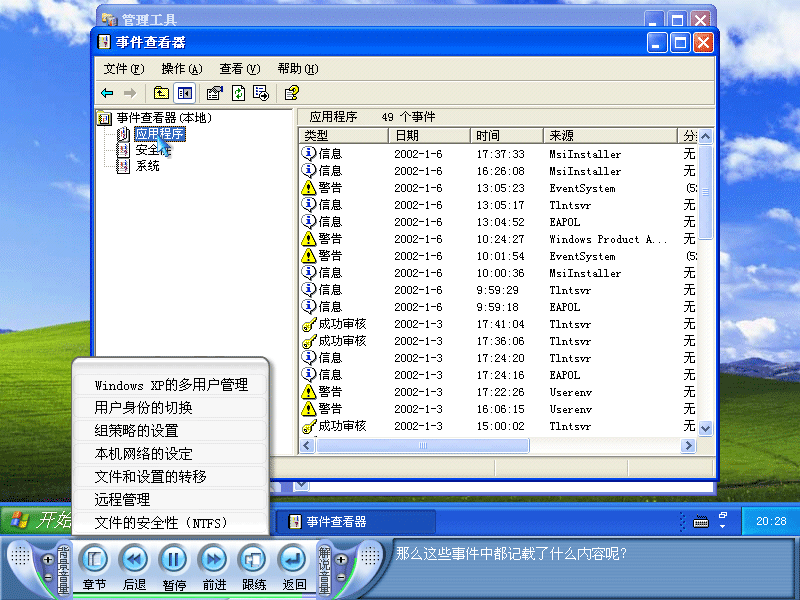
Task: Click the 后退 rewind button
Action: pyautogui.click(x=134, y=560)
